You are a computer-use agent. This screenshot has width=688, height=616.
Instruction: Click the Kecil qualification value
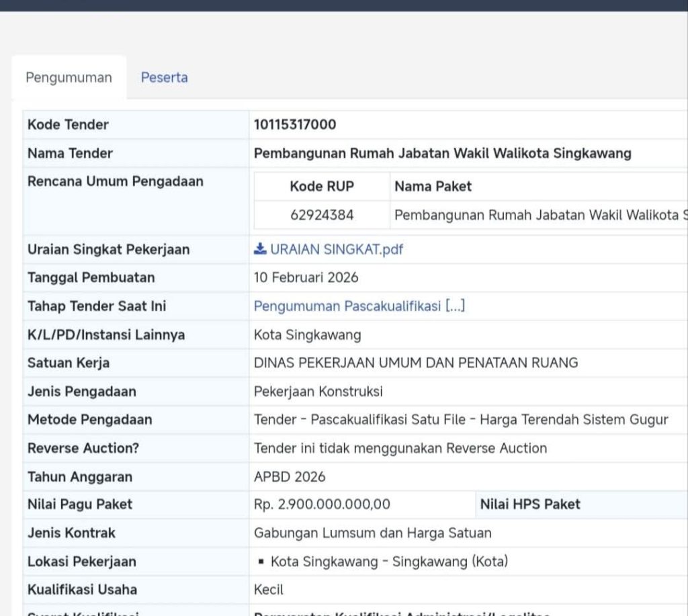tap(269, 590)
